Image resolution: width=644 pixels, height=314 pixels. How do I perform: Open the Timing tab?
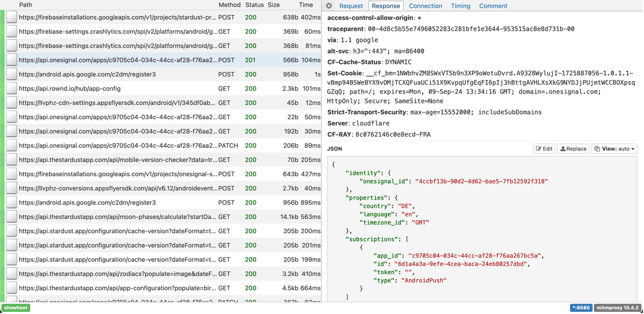460,6
